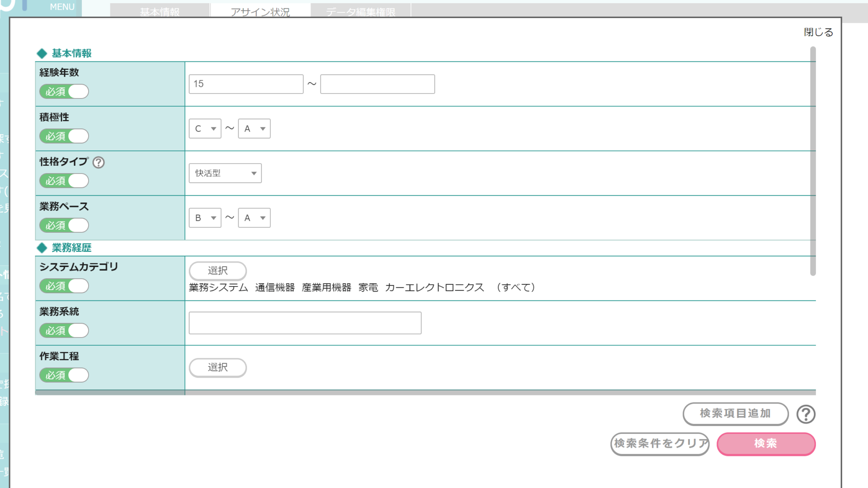Toggle 必須 switch for 作業工程
This screenshot has width=868, height=488.
[x=64, y=375]
